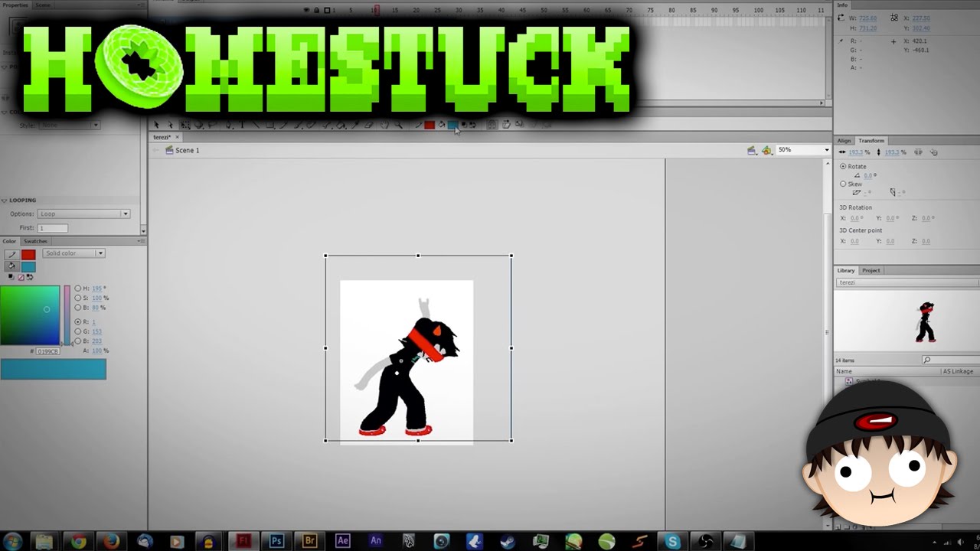Open the Style dropdown in Properties
This screenshot has height=551, width=980.
(x=70, y=125)
